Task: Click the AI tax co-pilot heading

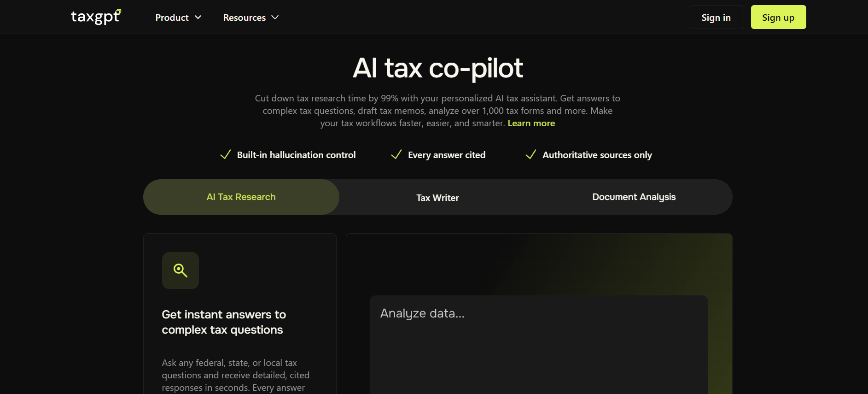Action: tap(438, 68)
